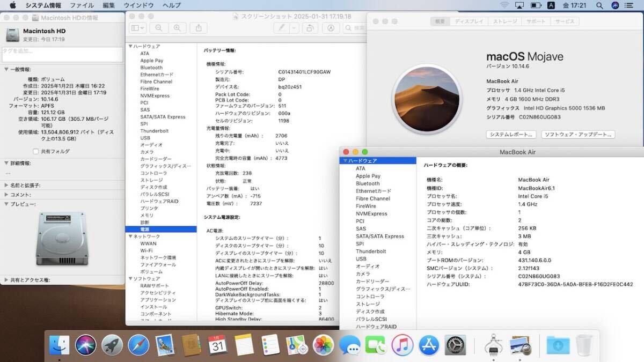This screenshot has height=362, width=644.
Task: Select Fibre Channel in MacBook Air window sidebar
Action: tap(373, 199)
